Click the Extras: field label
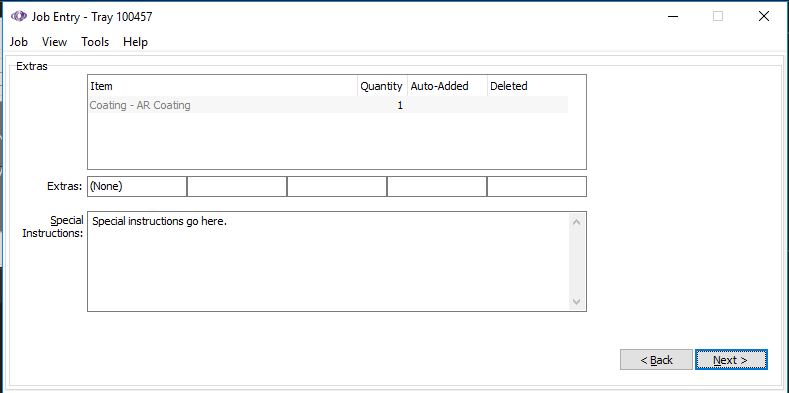The image size is (789, 393). point(64,186)
